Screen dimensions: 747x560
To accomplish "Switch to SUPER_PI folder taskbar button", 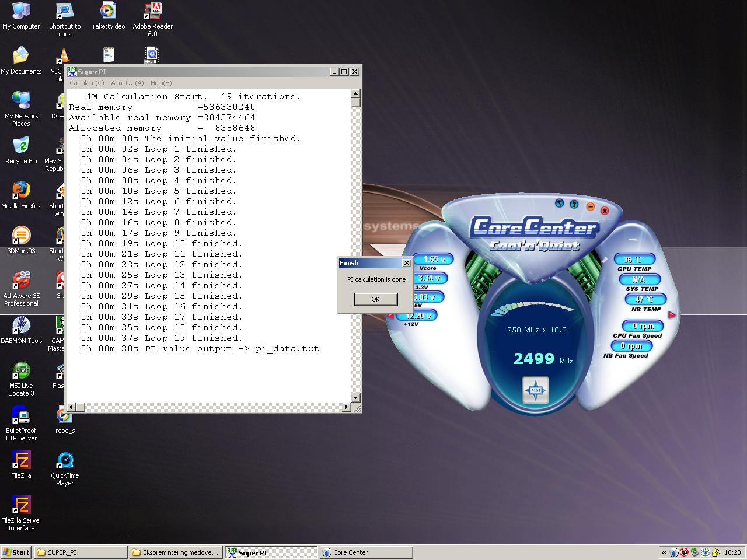I will pyautogui.click(x=81, y=552).
